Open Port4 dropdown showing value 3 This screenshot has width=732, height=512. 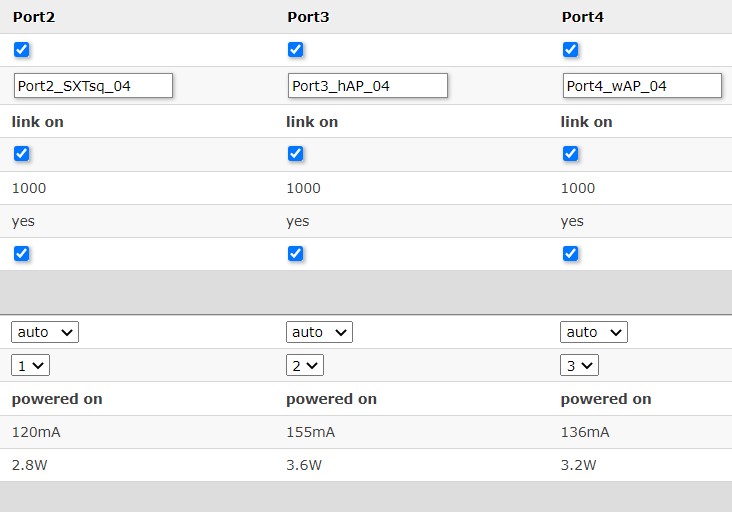(x=579, y=365)
